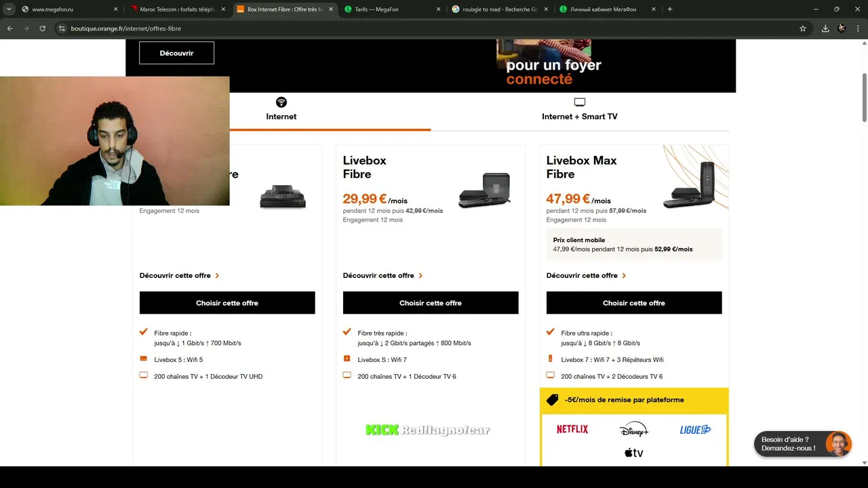Click the checkmark beside Fibre très rapide
868x488 pixels.
(347, 332)
